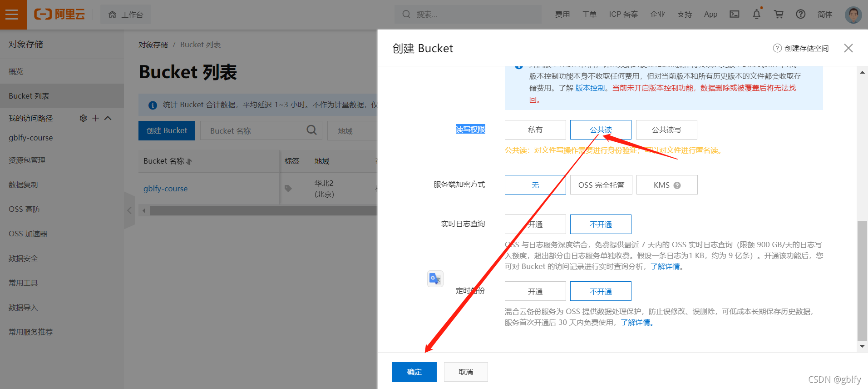This screenshot has height=389, width=868.
Task: Open the 工单 menu
Action: (589, 15)
